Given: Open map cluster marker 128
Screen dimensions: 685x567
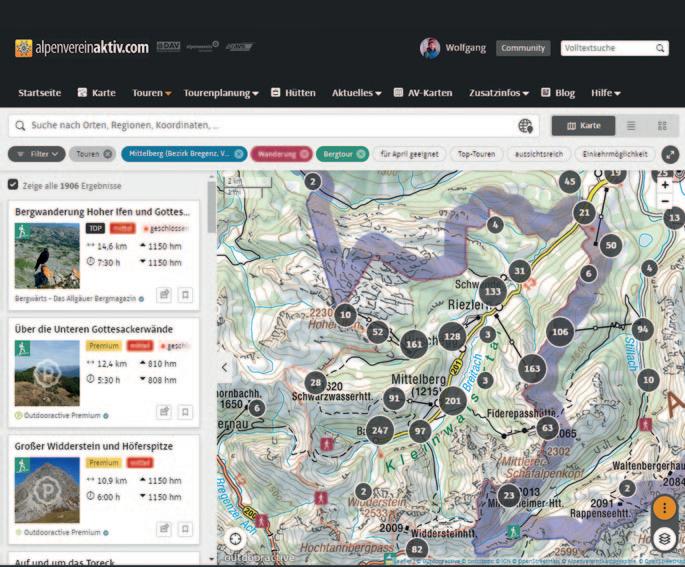Looking at the screenshot, I should pyautogui.click(x=452, y=336).
